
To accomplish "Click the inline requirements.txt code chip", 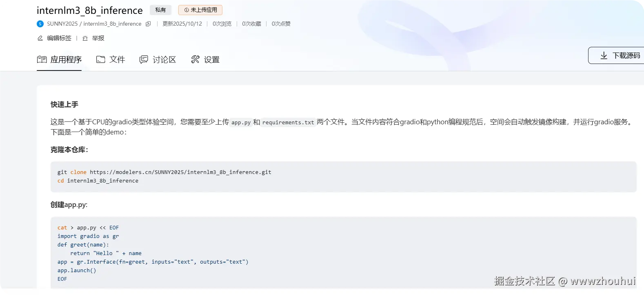I will click(x=289, y=122).
